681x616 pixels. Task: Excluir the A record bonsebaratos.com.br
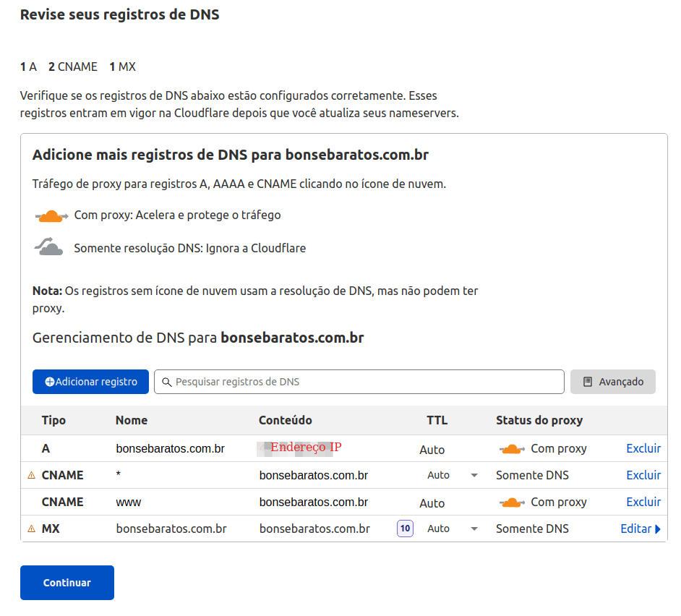coord(643,448)
